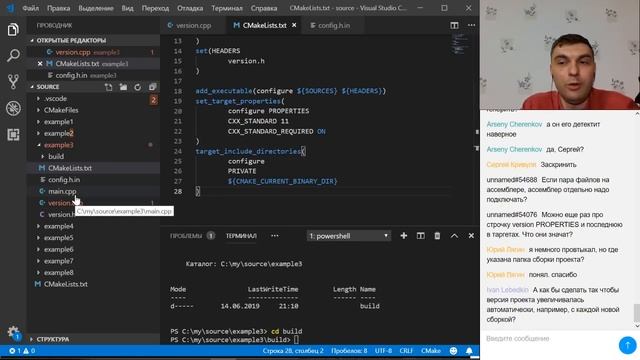Open the feedback smiley in status bar

pos(453,351)
